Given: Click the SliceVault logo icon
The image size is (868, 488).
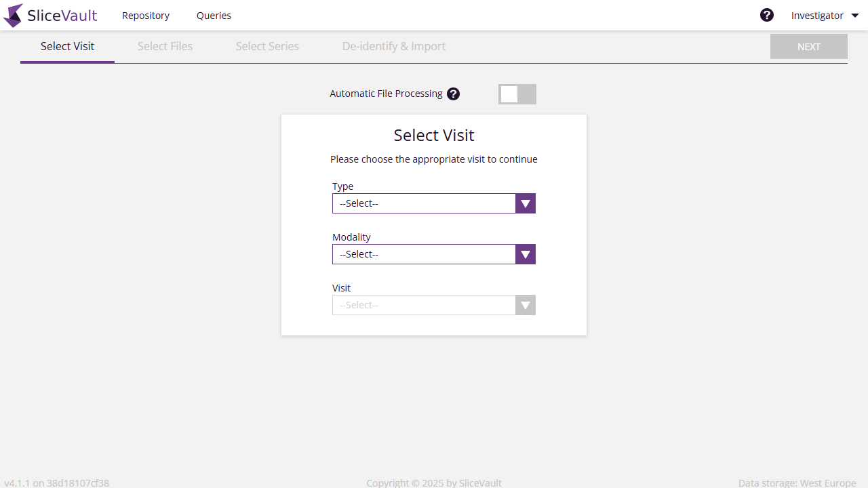Looking at the screenshot, I should [12, 15].
